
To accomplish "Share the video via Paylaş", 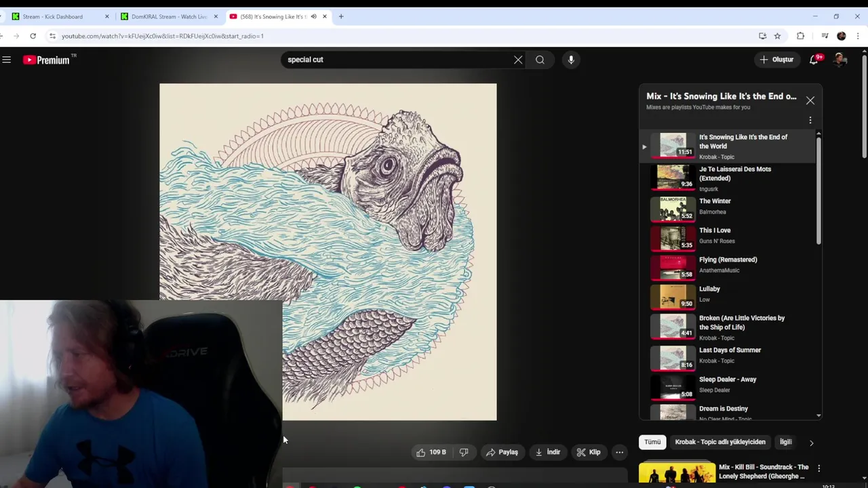I will [502, 452].
